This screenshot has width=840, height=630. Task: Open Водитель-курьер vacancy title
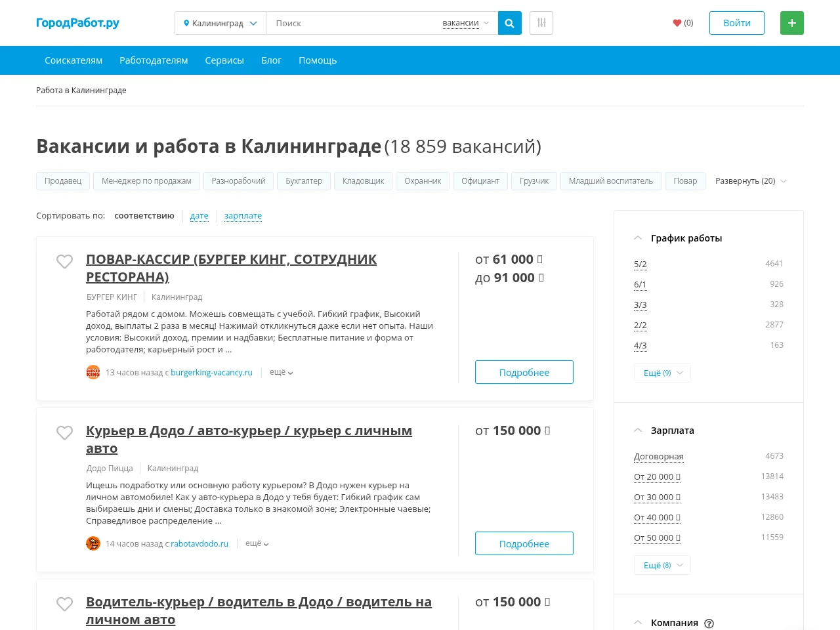(x=259, y=610)
